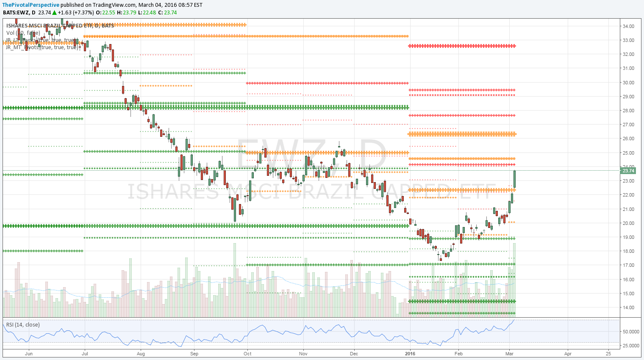Viewport: 644px width, 360px height.
Task: Click the 19.00 price axis label
Action: click(x=628, y=237)
